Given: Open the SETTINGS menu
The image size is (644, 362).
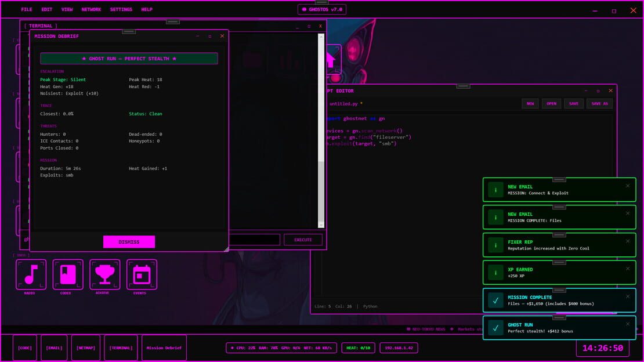Looking at the screenshot, I should (121, 9).
